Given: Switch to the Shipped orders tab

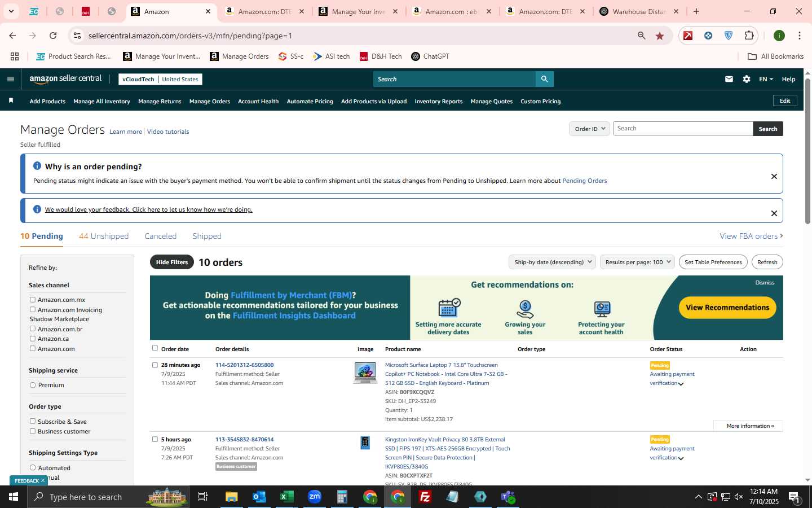Looking at the screenshot, I should click(x=207, y=236).
